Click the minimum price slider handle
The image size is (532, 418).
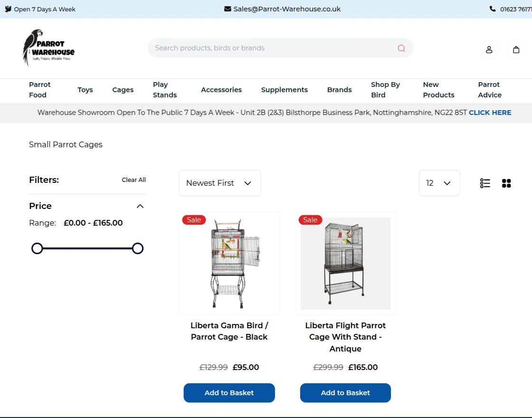click(37, 248)
